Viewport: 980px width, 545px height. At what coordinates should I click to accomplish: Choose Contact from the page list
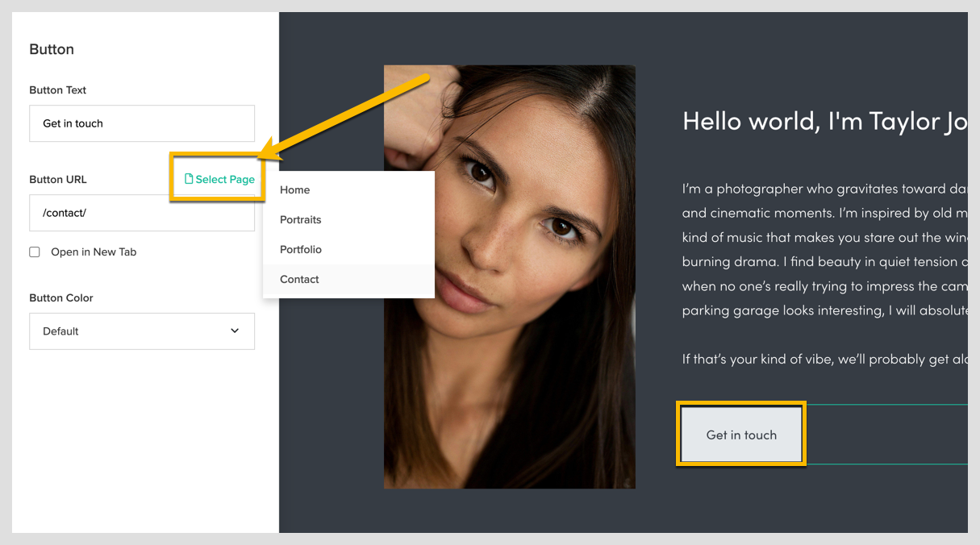pos(348,280)
